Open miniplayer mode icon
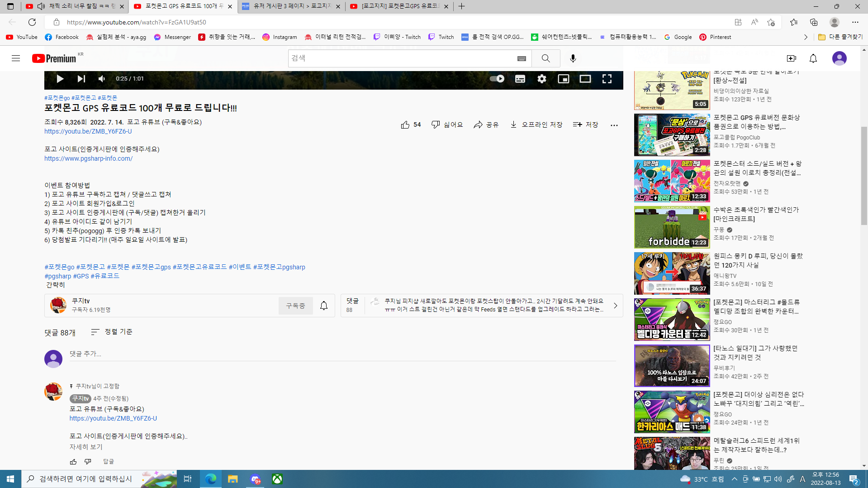The width and height of the screenshot is (868, 488). click(563, 79)
